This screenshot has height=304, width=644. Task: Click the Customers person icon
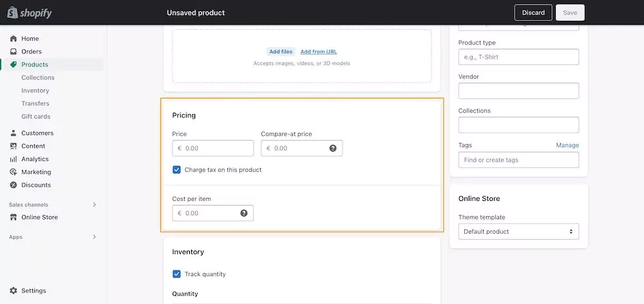pos(14,133)
